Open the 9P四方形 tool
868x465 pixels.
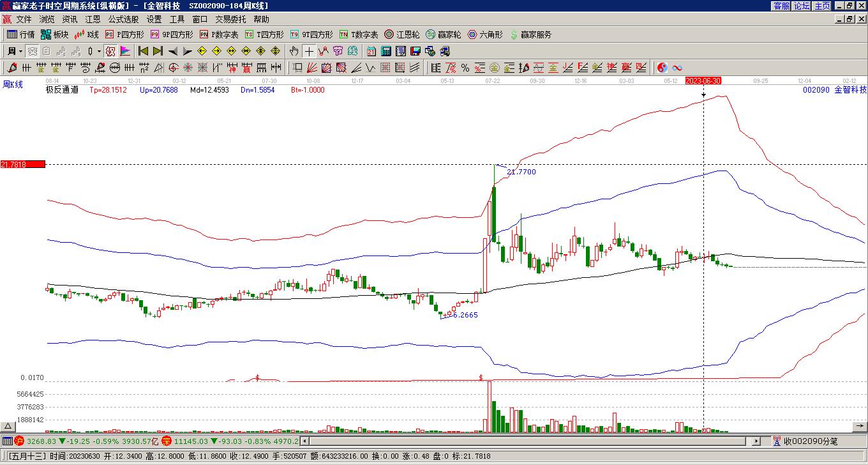click(172, 34)
